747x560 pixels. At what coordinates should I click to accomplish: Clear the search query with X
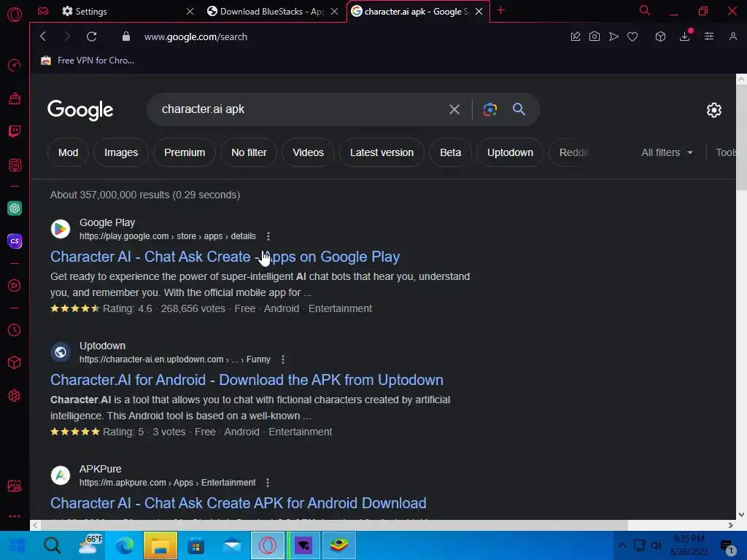coord(454,109)
